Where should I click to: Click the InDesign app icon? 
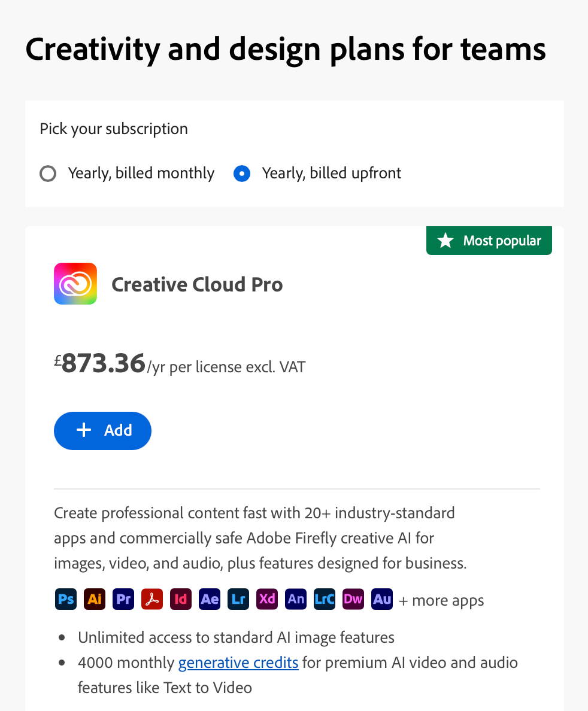[x=181, y=600]
